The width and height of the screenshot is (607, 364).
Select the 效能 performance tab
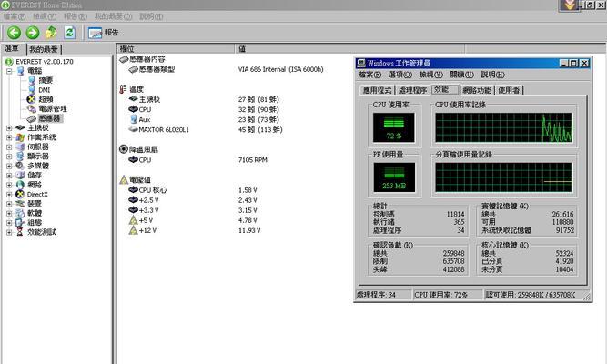(444, 89)
